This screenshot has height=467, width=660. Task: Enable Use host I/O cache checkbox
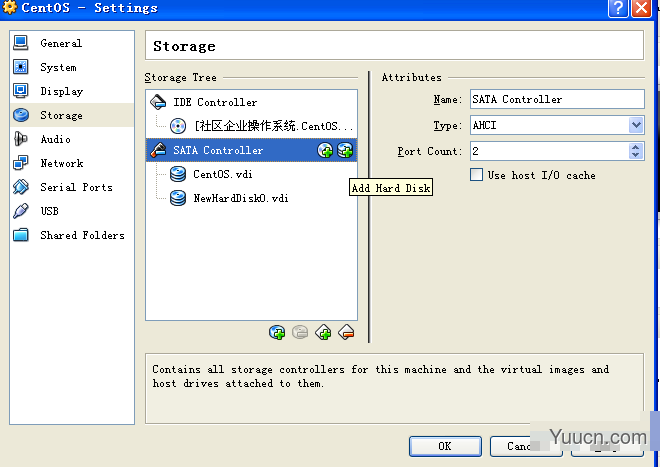[476, 174]
